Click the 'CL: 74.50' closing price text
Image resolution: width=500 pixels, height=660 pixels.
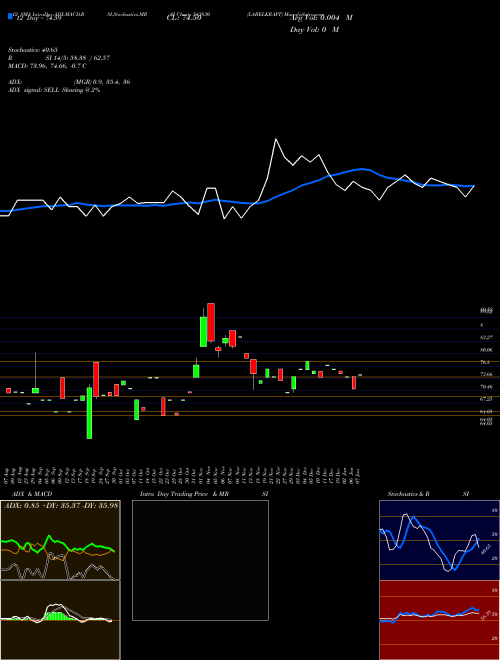pyautogui.click(x=184, y=18)
